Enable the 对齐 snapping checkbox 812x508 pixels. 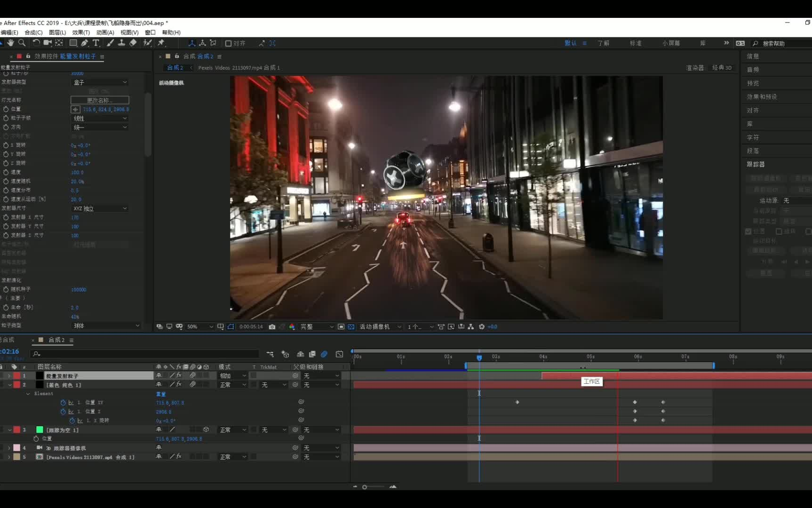[x=229, y=43]
